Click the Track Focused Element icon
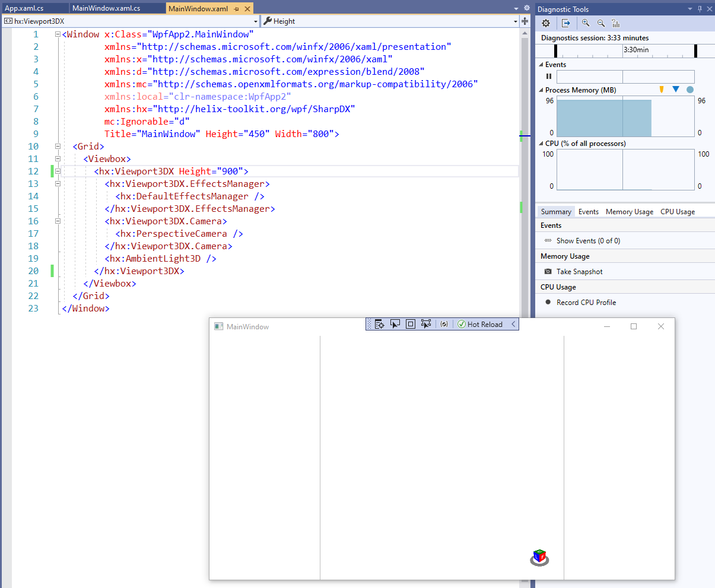Image resolution: width=715 pixels, height=588 pixels. [425, 324]
